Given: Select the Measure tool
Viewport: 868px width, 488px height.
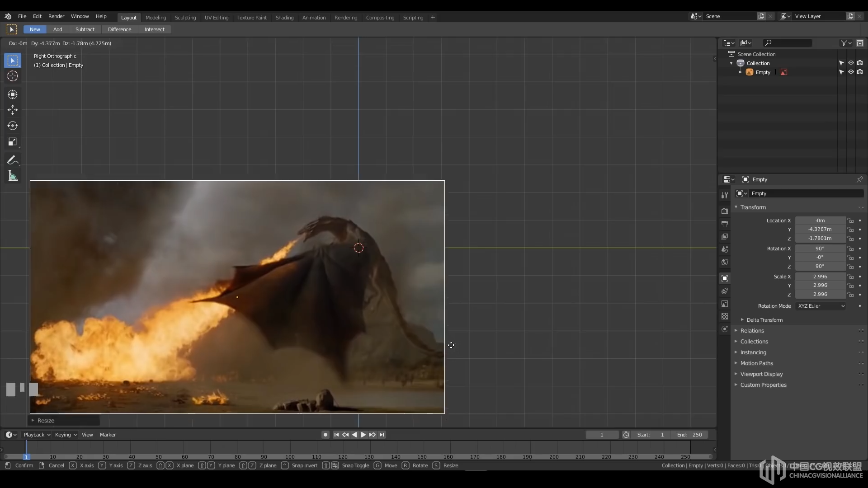Looking at the screenshot, I should coord(13,176).
